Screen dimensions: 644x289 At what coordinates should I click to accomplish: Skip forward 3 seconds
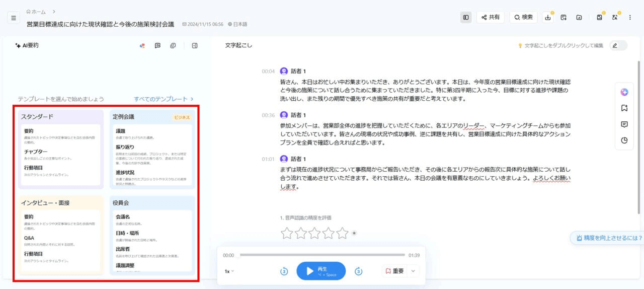point(359,271)
